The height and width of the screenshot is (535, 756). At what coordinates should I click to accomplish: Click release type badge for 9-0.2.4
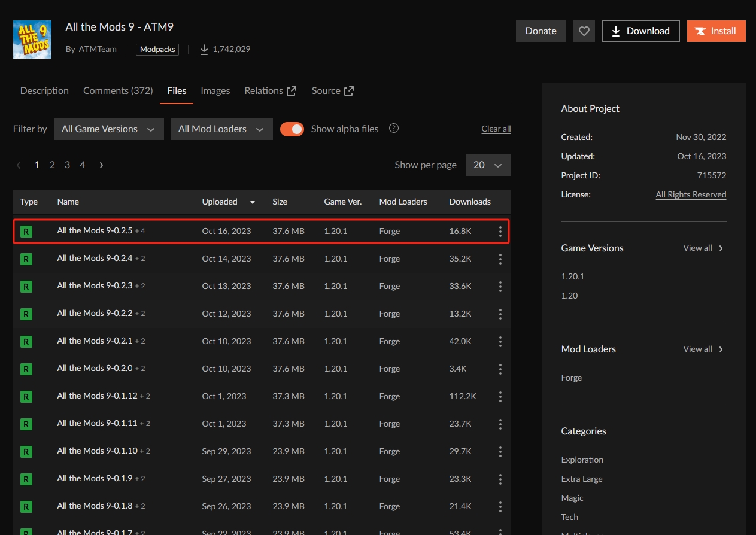point(26,259)
